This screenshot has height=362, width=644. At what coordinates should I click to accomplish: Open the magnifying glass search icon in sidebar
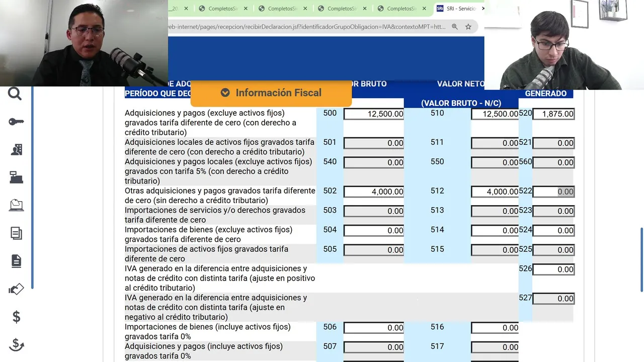coord(15,94)
